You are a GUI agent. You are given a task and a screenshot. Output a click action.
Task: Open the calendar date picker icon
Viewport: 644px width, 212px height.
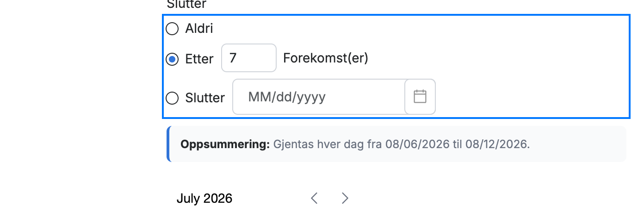[x=420, y=97]
